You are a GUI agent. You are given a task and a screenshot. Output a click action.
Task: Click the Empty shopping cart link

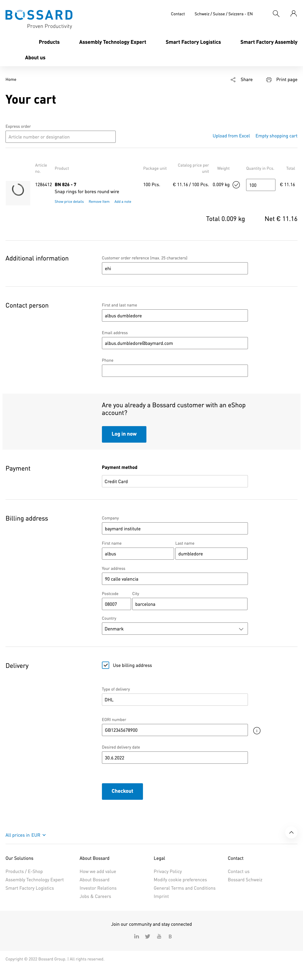click(x=276, y=136)
